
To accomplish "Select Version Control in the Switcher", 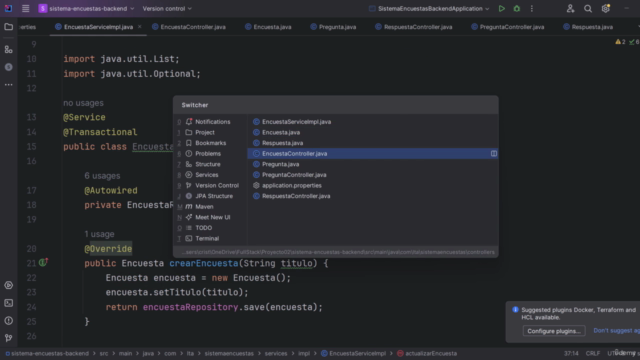I will point(210,185).
